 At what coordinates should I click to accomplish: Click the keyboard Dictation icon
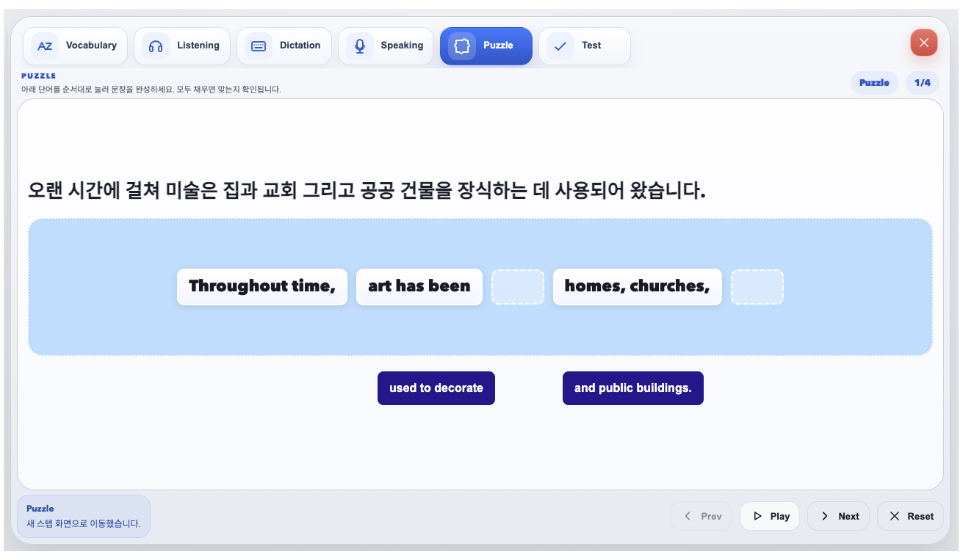(x=259, y=46)
